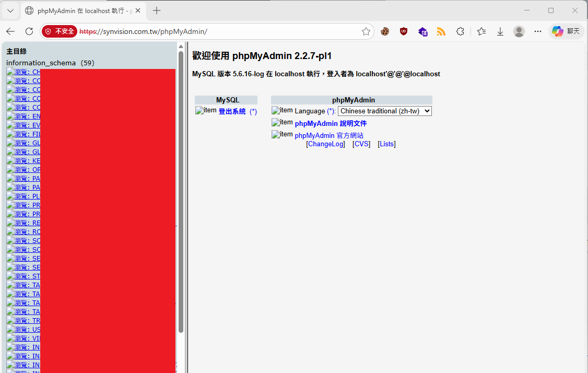Close the phpMyAdmin tab
The image size is (588, 373).
(138, 11)
